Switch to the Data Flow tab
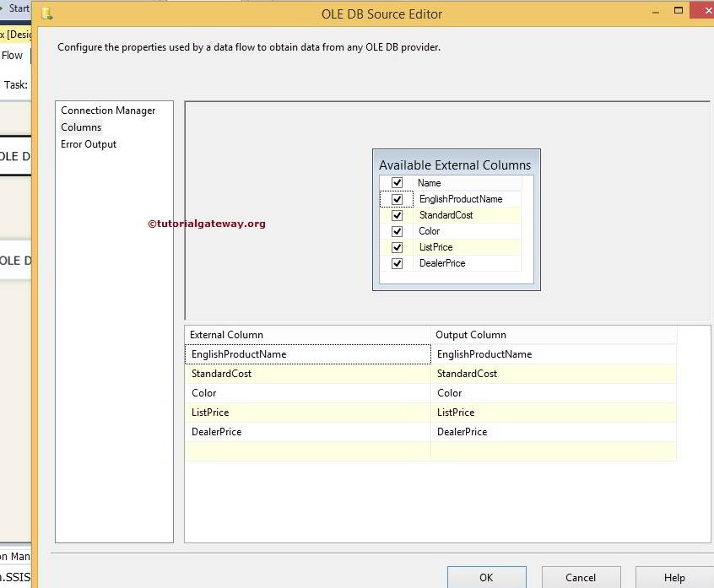The height and width of the screenshot is (588, 714). point(12,55)
